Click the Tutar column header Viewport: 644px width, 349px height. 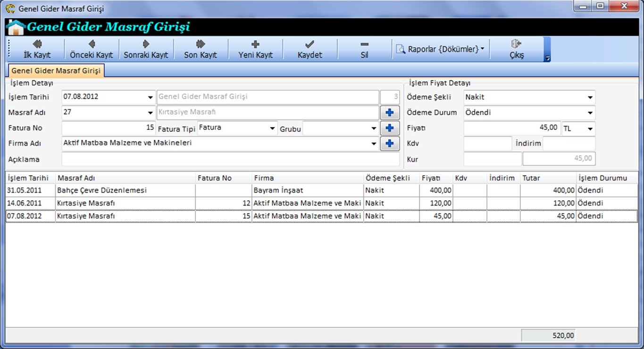547,178
